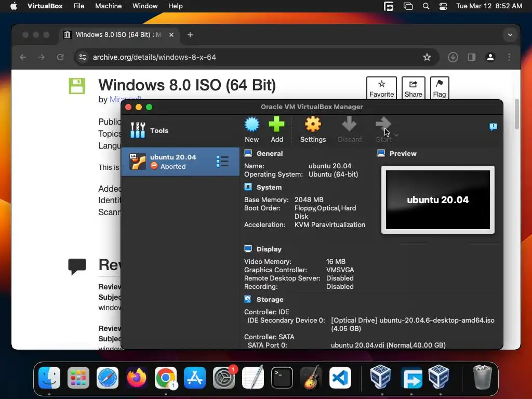Open Chrome downloads icon

click(453, 57)
